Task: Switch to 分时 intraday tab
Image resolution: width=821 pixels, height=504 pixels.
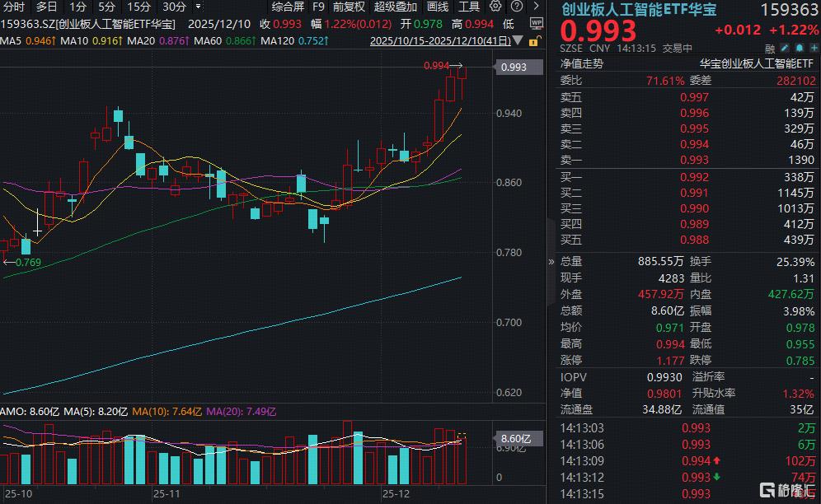Action: [14, 6]
